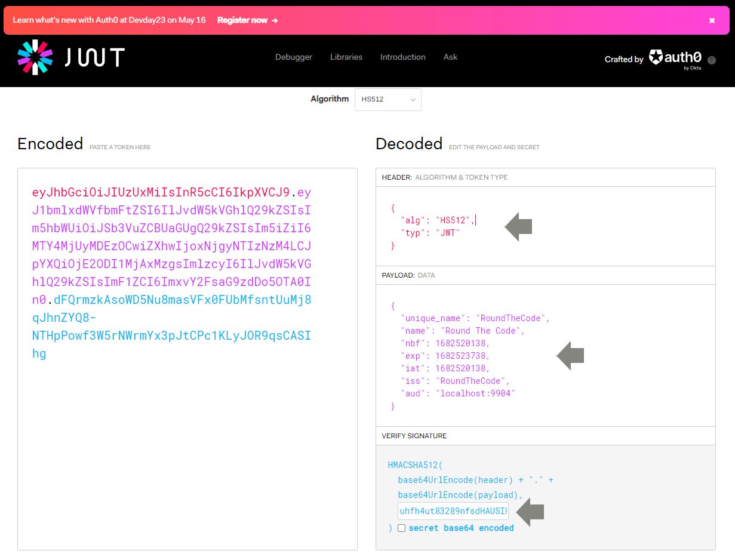Click the gray arrow beside the payload JSON
Image resolution: width=735 pixels, height=560 pixels.
point(570,356)
